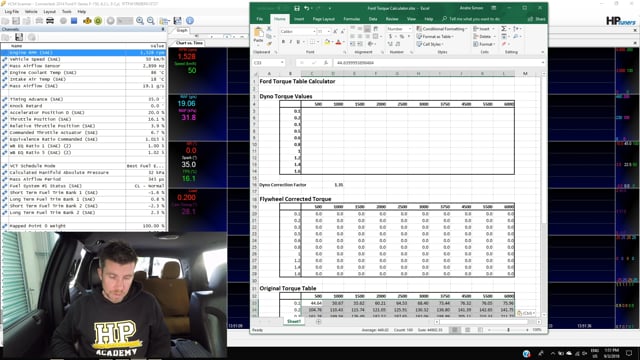Open the Fill Color bucket swatch in Excel
This screenshot has width=640, height=360.
pyautogui.click(x=327, y=42)
